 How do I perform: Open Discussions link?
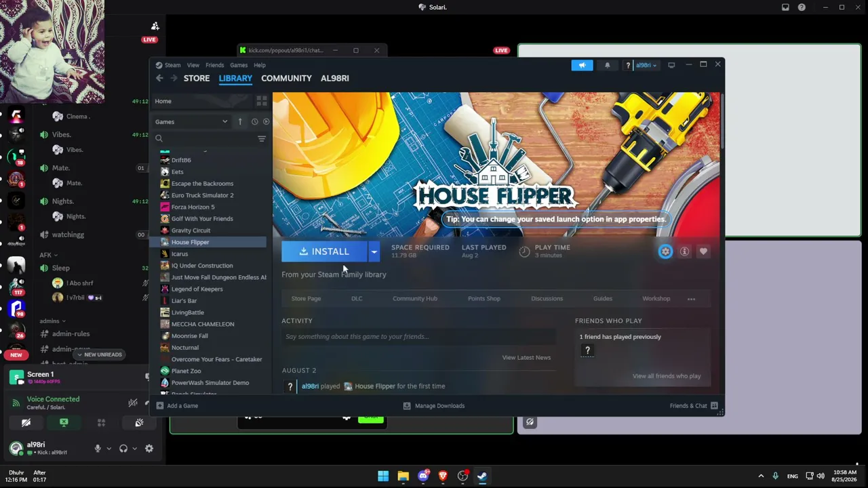click(x=547, y=299)
